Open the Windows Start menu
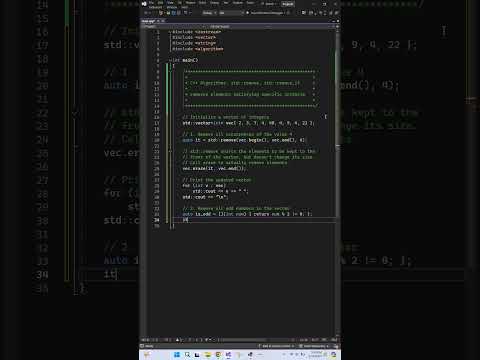 (x=177, y=355)
